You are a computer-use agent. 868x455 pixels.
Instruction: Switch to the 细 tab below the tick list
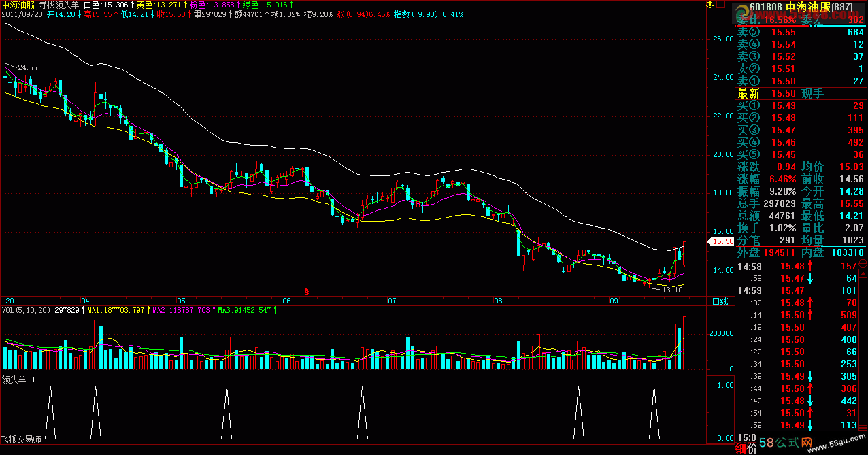741,448
